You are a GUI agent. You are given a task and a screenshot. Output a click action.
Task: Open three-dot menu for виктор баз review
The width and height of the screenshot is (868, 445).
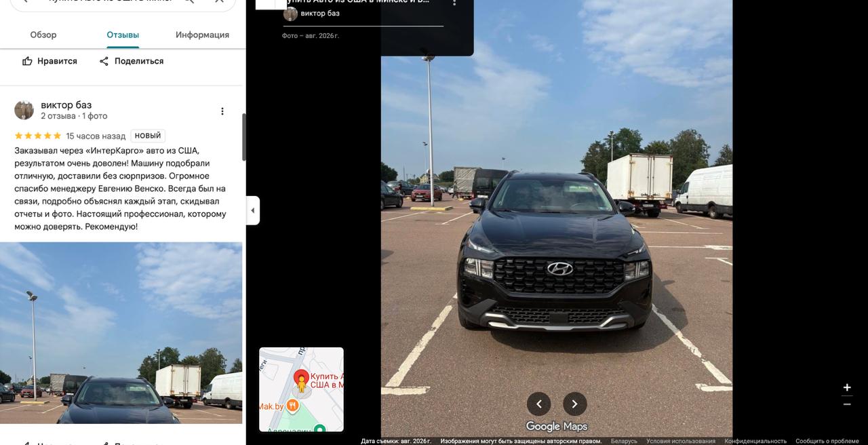click(222, 111)
